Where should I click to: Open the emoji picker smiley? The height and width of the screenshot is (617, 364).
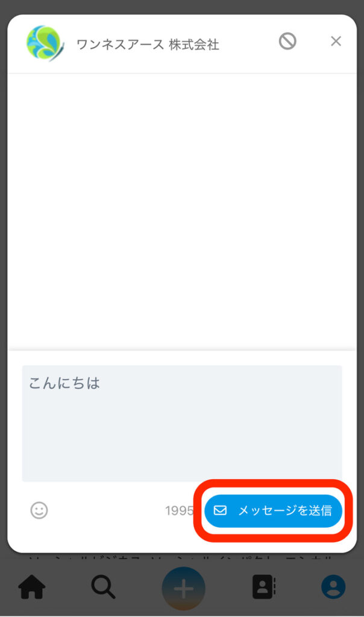click(39, 510)
